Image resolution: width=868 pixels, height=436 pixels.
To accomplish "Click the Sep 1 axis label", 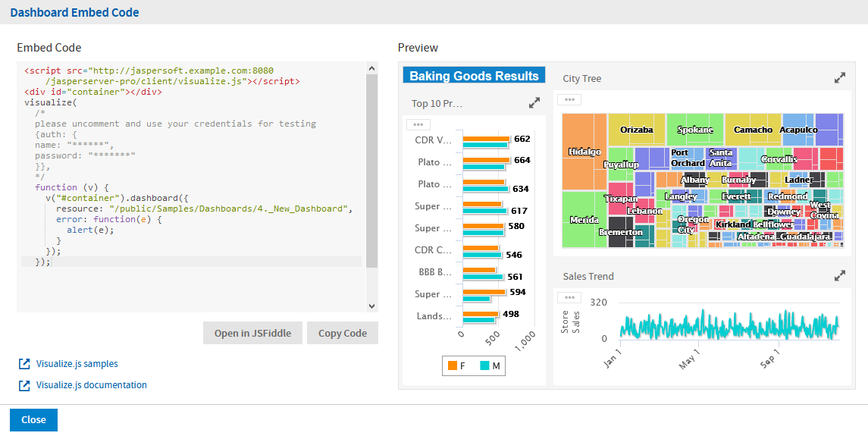I will (770, 357).
